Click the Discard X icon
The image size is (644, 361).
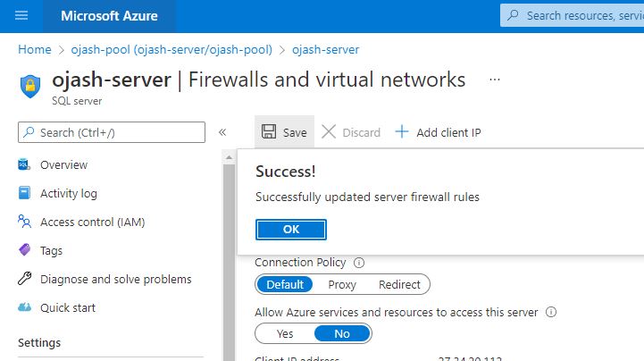tap(329, 132)
